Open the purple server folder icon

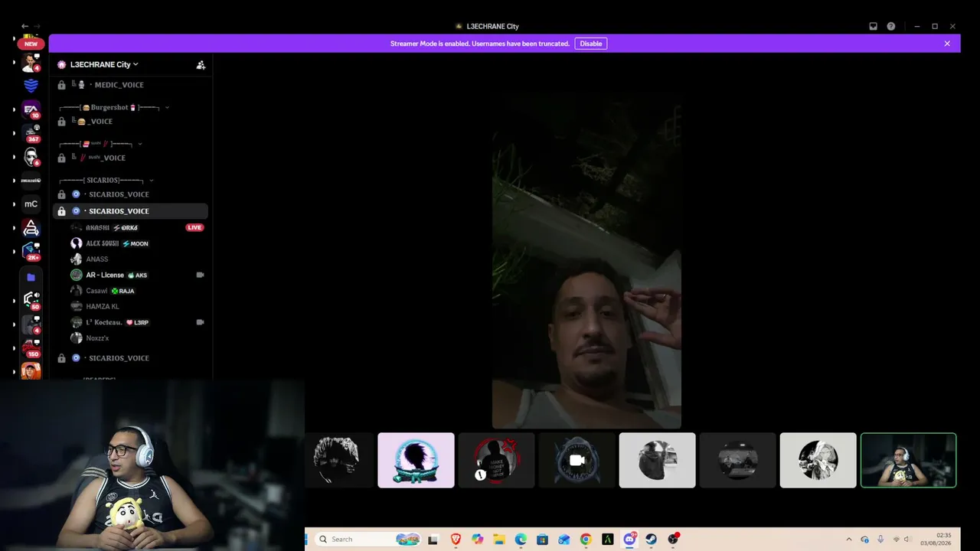(x=31, y=277)
